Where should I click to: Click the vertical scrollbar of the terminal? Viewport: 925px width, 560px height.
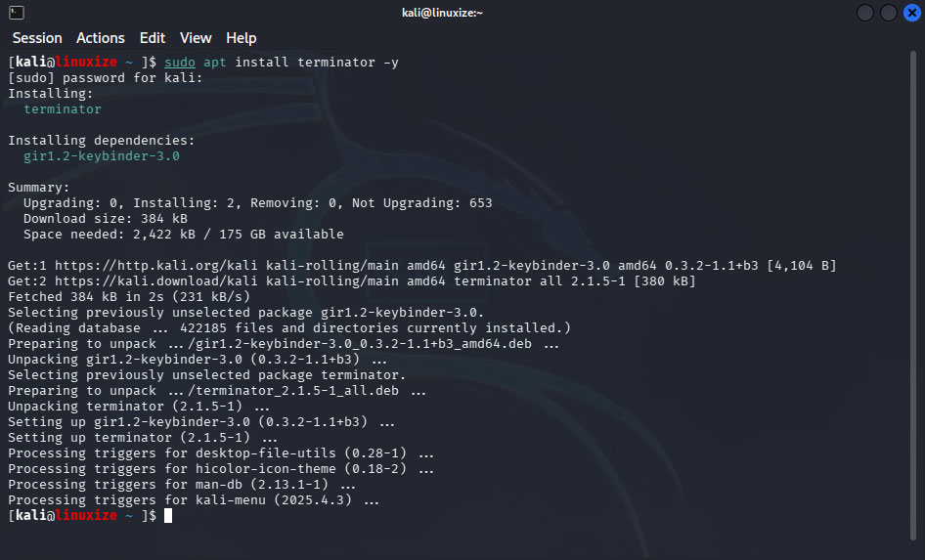913,295
